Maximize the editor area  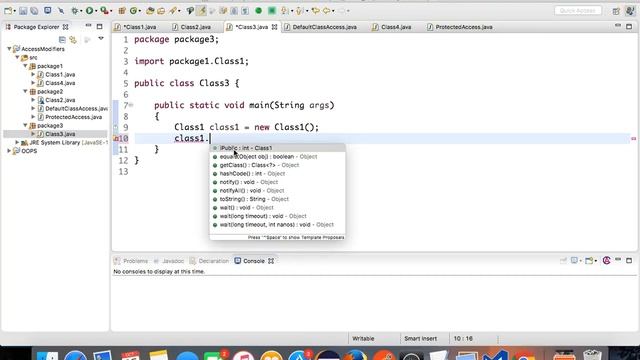click(x=629, y=27)
